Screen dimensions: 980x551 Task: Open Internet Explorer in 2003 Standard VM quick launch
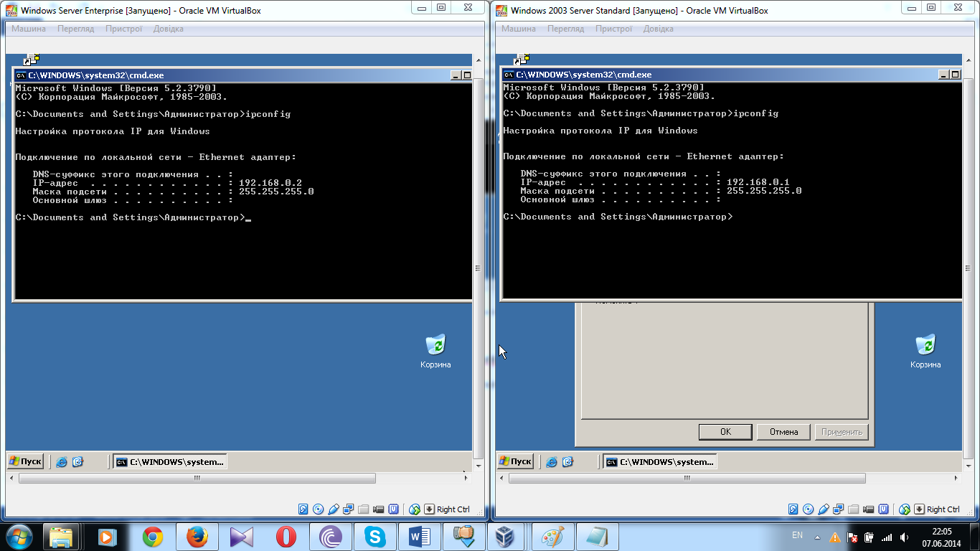tap(552, 462)
